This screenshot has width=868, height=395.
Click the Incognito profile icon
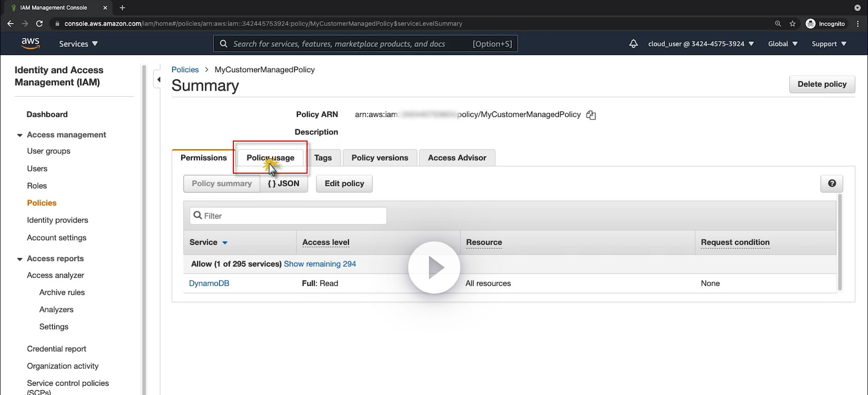click(x=810, y=24)
